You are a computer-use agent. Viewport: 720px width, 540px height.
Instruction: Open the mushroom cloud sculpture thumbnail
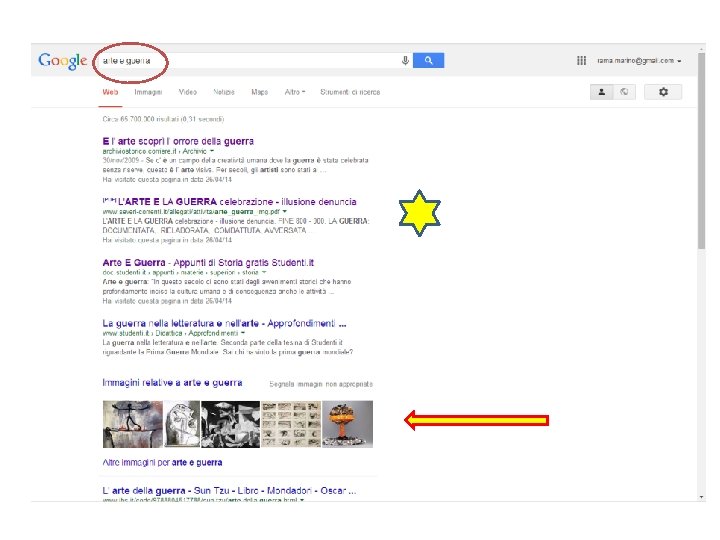pyautogui.click(x=348, y=424)
